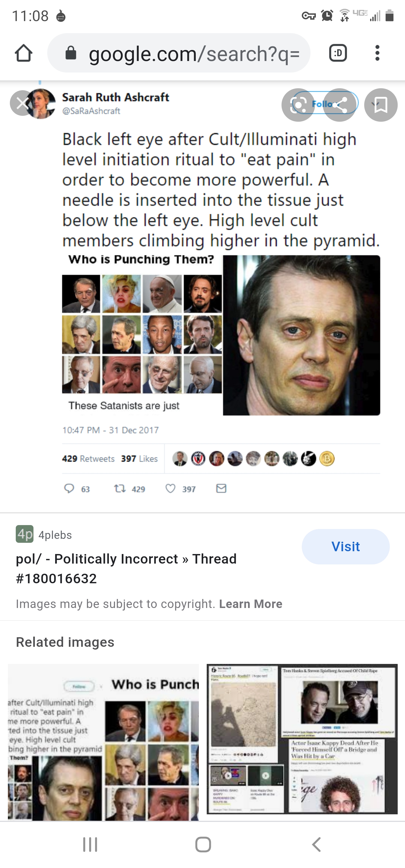Tap the Android recent apps button
This screenshot has height=868, width=405.
[90, 844]
